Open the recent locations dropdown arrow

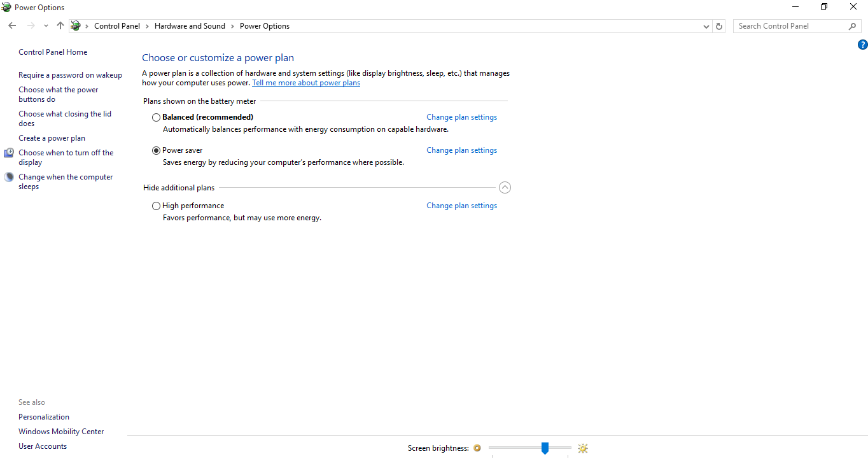pos(46,26)
